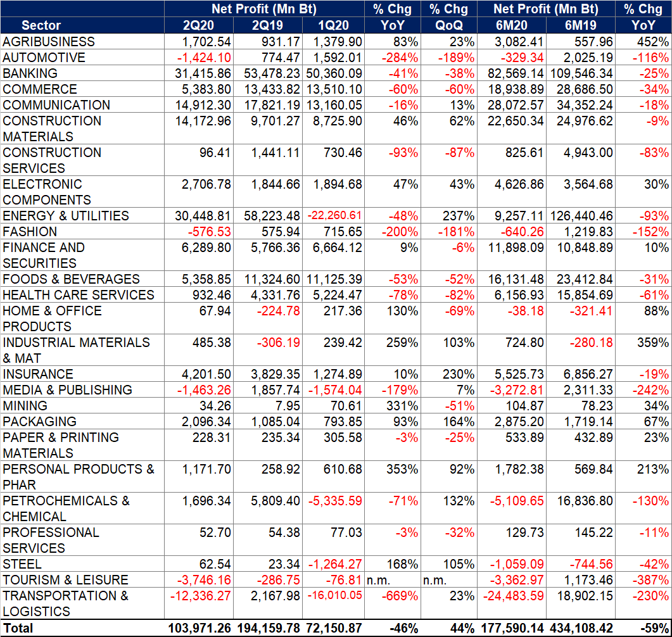
Task: Click the BANKING sector name cell
Action: click(30, 73)
